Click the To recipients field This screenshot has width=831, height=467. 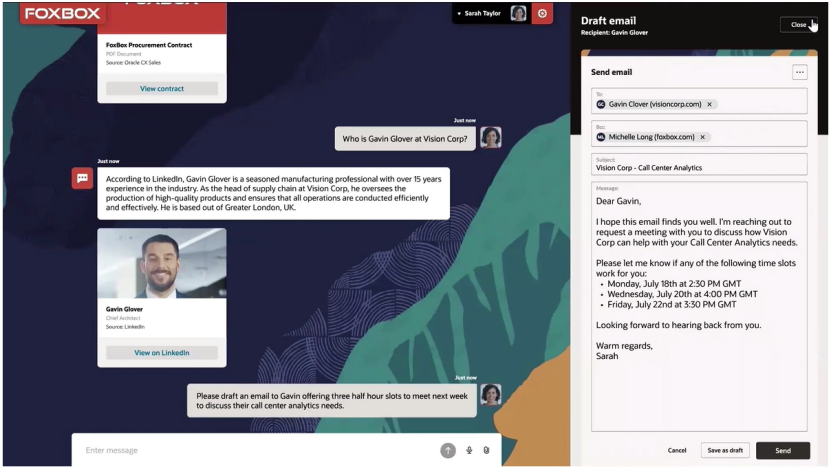point(699,101)
